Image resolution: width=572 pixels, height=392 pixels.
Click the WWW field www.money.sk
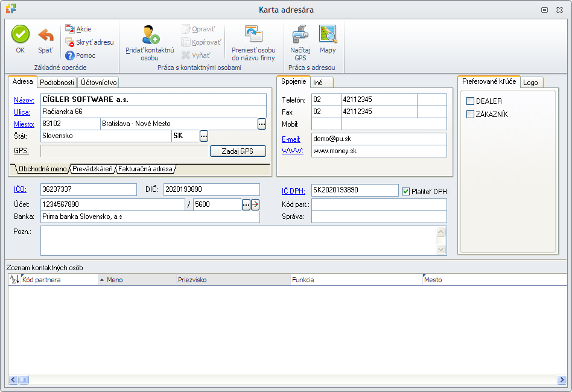coord(379,151)
